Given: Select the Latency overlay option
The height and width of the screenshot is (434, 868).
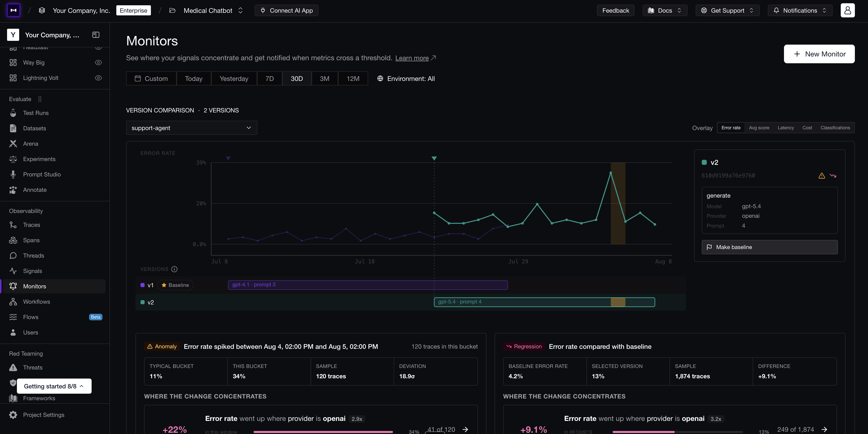Looking at the screenshot, I should pos(785,128).
